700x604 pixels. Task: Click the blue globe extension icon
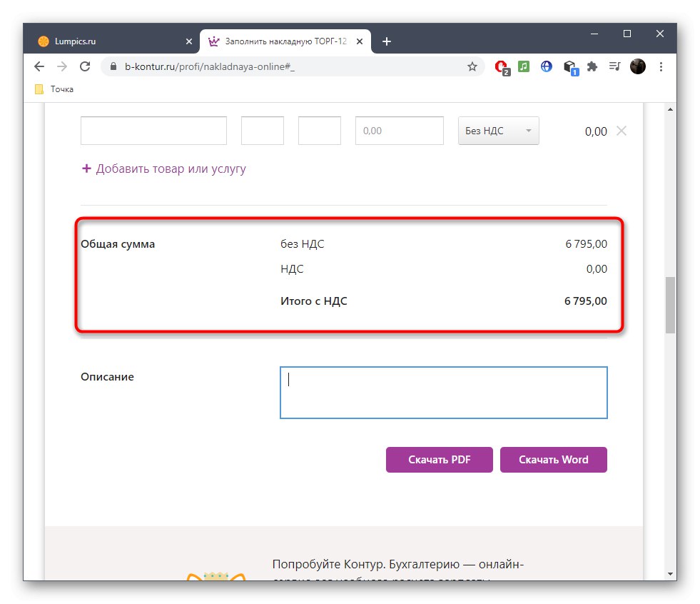pos(546,66)
